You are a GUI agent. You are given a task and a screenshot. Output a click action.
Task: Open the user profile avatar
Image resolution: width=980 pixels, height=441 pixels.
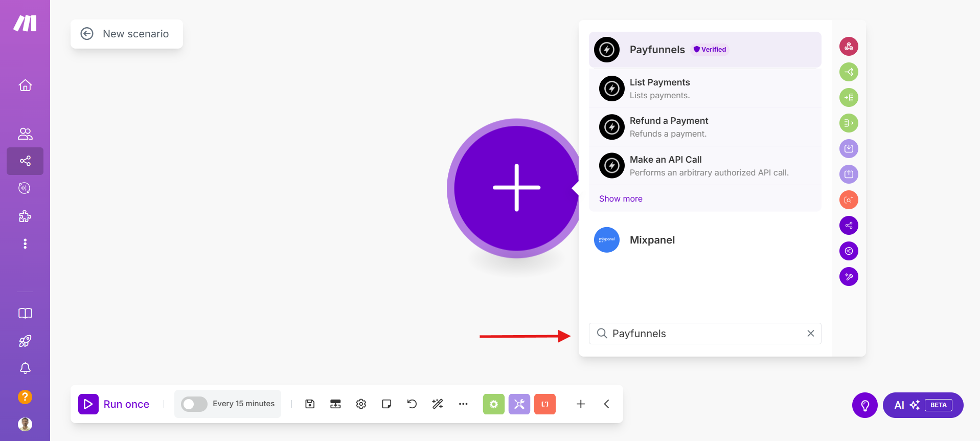tap(25, 424)
